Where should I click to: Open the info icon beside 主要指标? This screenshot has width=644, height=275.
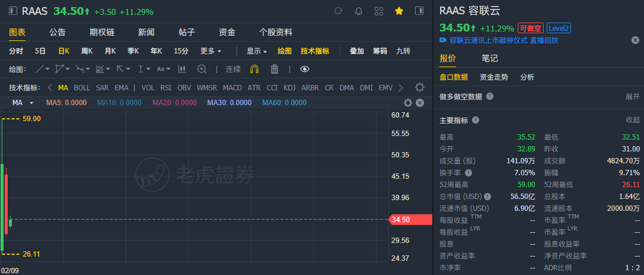(475, 120)
